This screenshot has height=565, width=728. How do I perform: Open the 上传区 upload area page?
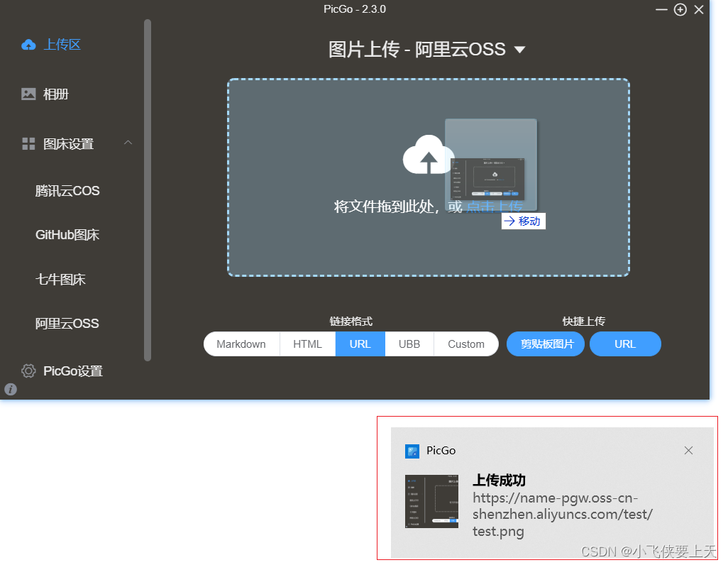tap(62, 45)
